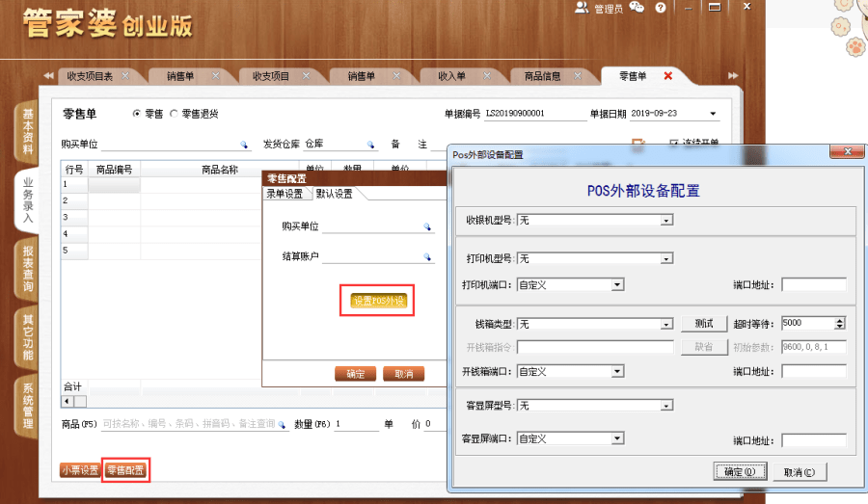868x504 pixels.
Task: Expand the 客显屏型号 dropdown
Action: tap(666, 407)
